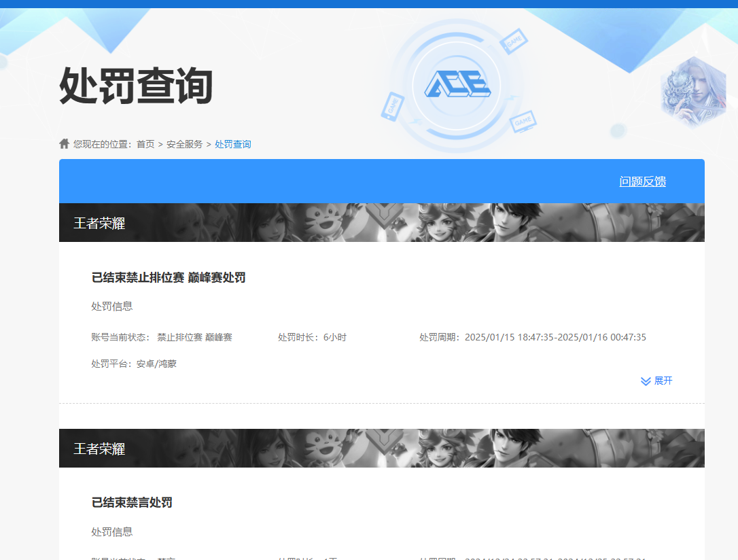738x560 pixels.
Task: Click the heading 已结束禁止排位赛 巅峰赛处罚
Action: pos(169,278)
